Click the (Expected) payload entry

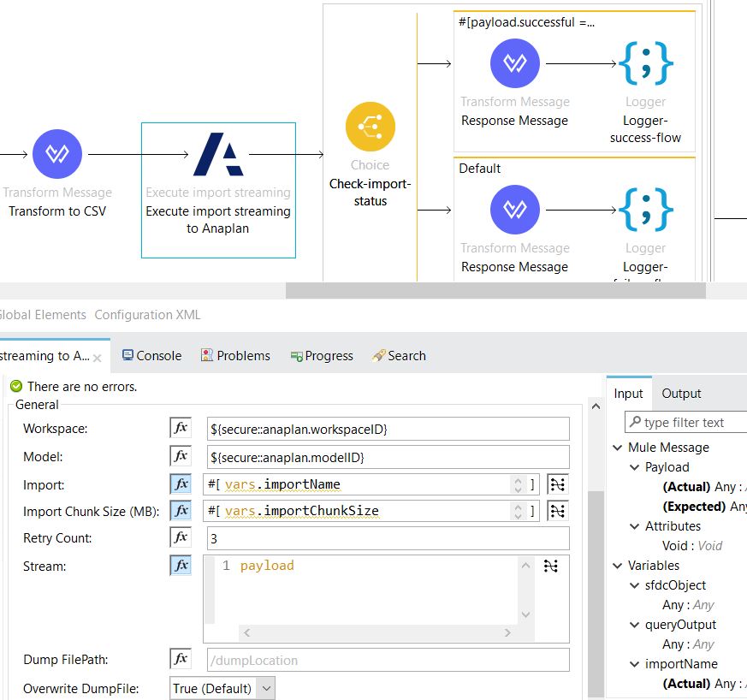(704, 507)
